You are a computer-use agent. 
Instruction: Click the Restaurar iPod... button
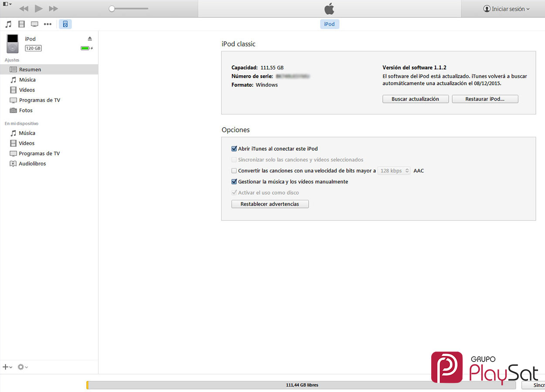(x=485, y=99)
